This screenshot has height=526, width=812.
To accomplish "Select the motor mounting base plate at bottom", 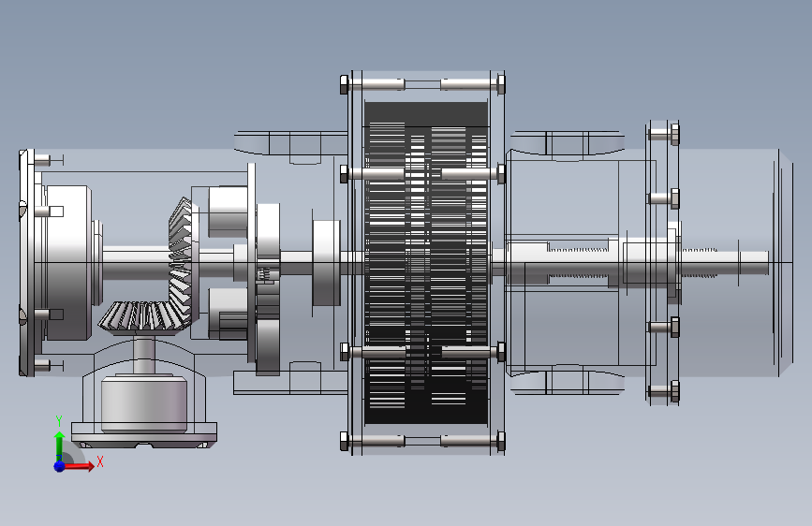I will tap(144, 435).
